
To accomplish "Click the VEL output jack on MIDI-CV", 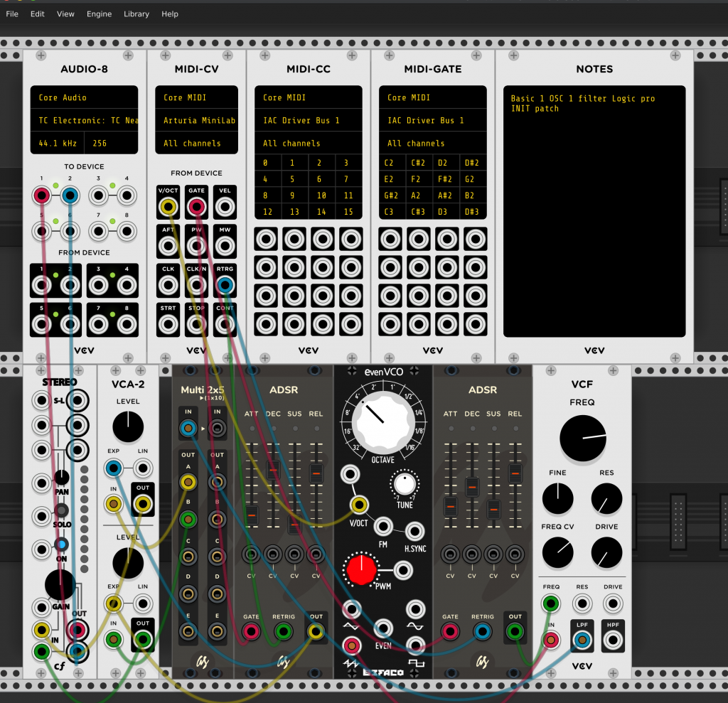I will (x=225, y=207).
